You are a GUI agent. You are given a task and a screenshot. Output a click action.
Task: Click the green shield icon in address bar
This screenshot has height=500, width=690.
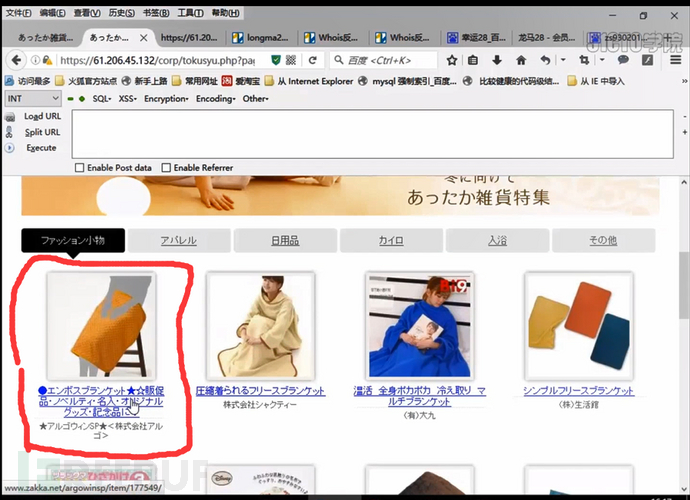click(276, 60)
